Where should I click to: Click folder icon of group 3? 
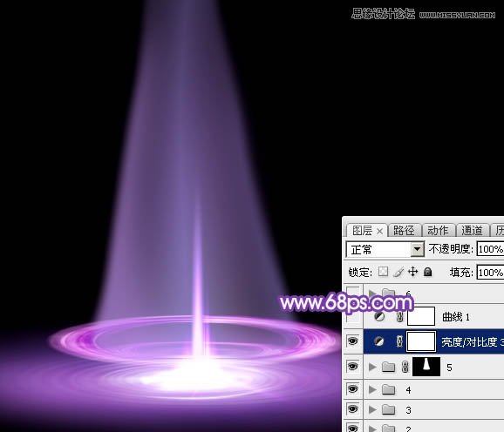(388, 409)
